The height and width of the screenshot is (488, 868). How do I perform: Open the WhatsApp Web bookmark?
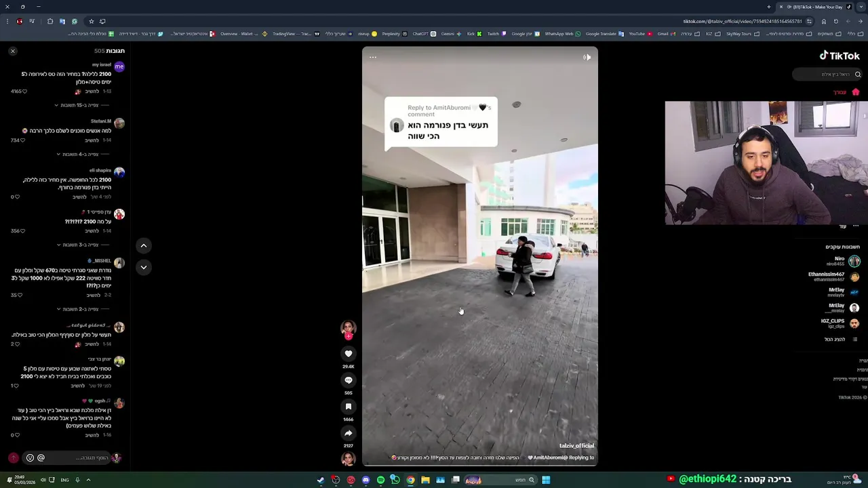(563, 34)
